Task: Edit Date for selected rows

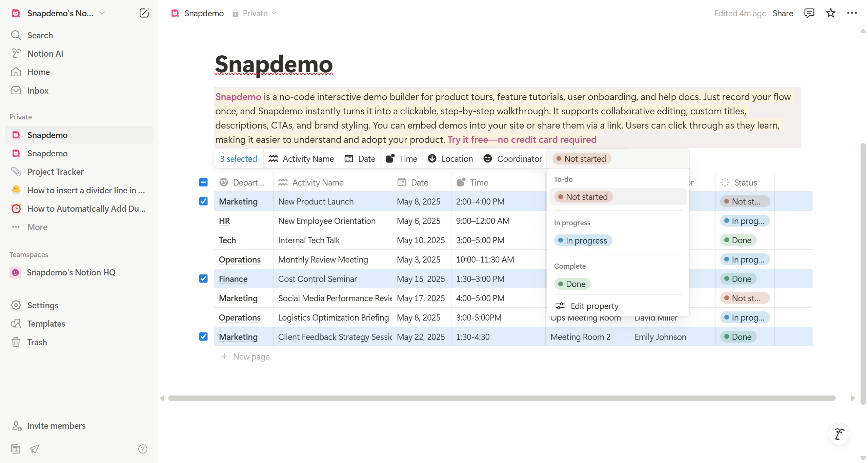Action: pos(360,159)
